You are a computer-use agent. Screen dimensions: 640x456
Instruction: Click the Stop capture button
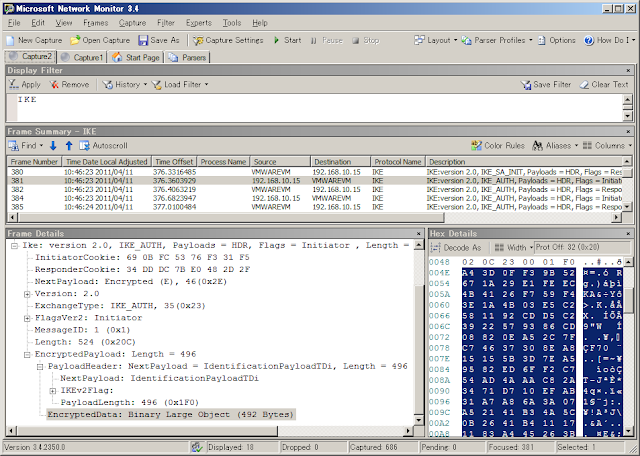[366, 40]
